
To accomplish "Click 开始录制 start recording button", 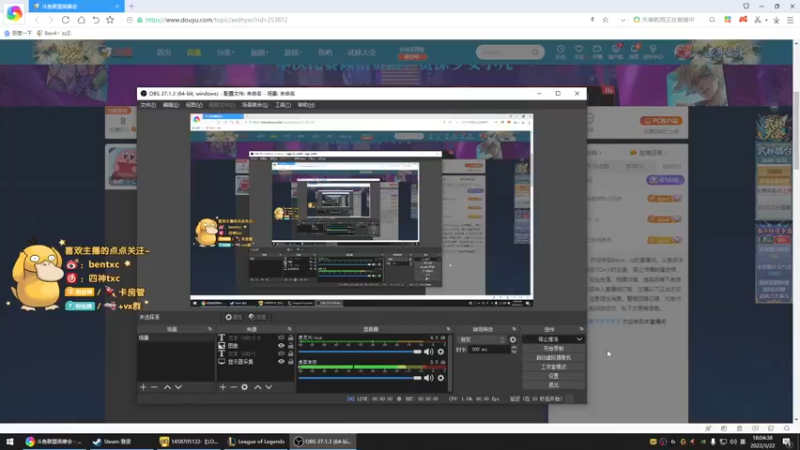I will click(553, 348).
